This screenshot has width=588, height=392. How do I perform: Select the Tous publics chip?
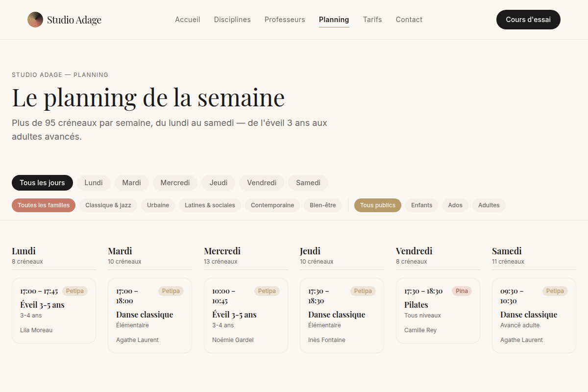tap(378, 205)
